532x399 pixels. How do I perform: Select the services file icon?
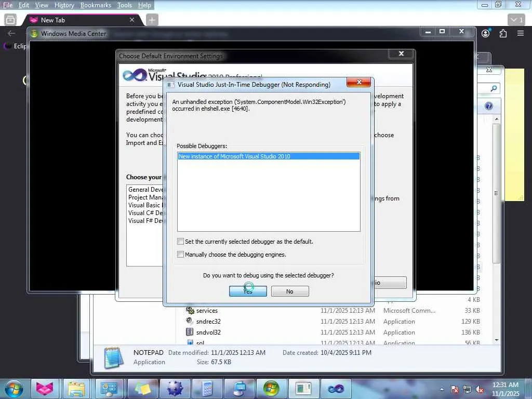[190, 310]
